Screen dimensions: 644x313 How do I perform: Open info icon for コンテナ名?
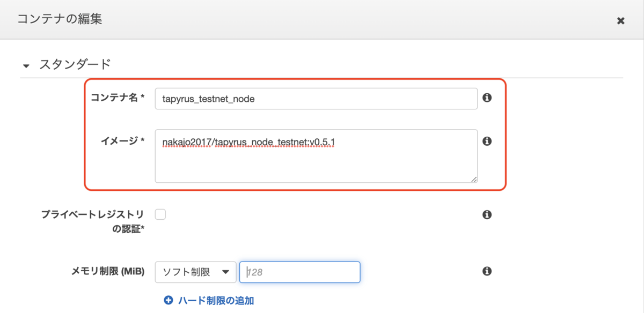(487, 98)
